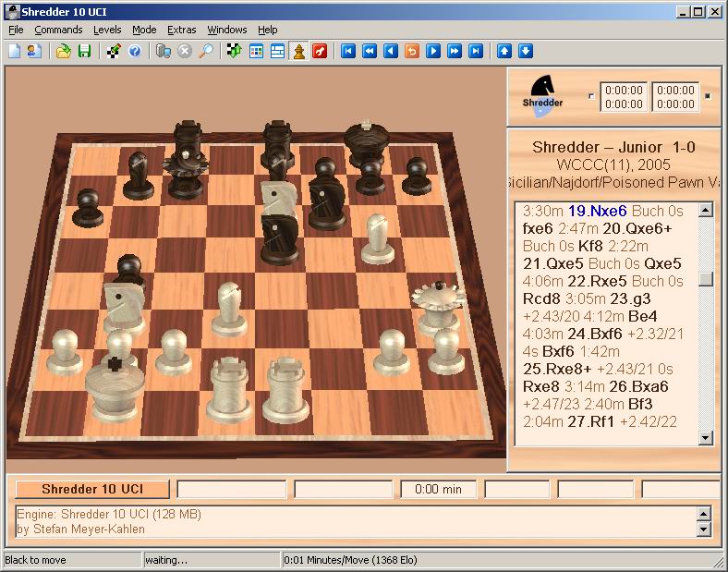This screenshot has width=728, height=572.
Task: Click the orange take back move icon
Action: pyautogui.click(x=411, y=51)
